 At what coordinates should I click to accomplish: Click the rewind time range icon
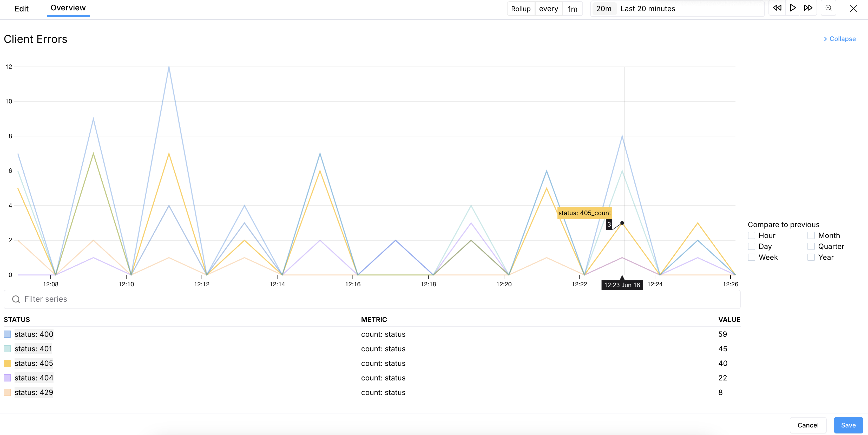point(777,8)
